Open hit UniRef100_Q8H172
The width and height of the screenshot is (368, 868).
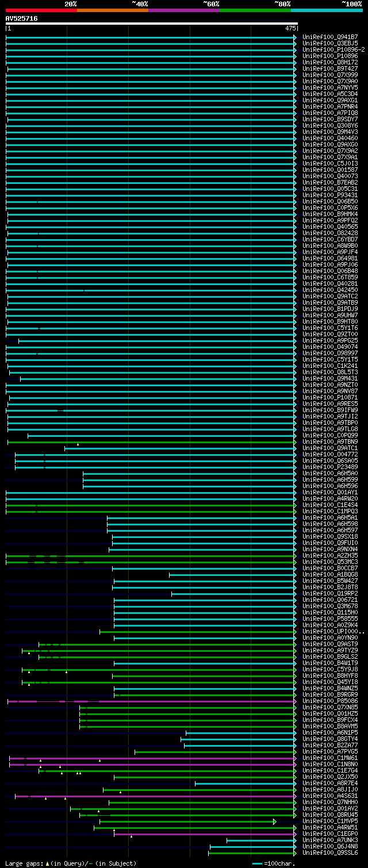(x=330, y=63)
